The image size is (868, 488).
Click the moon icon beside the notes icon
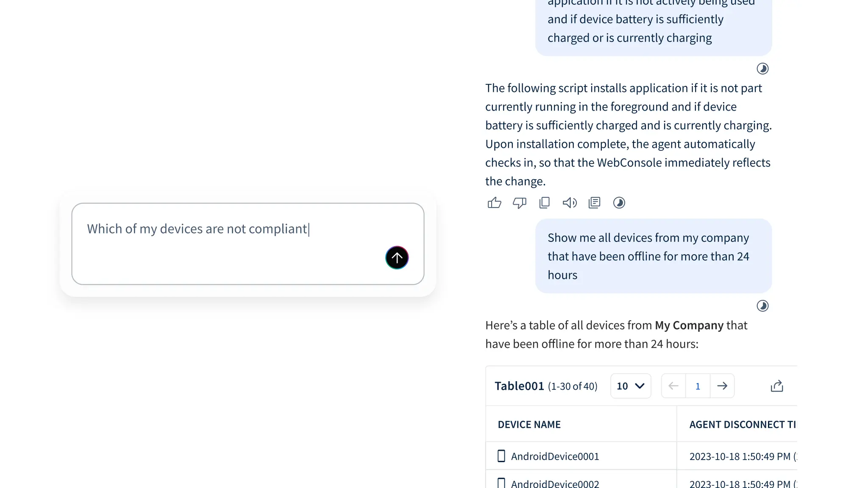619,203
